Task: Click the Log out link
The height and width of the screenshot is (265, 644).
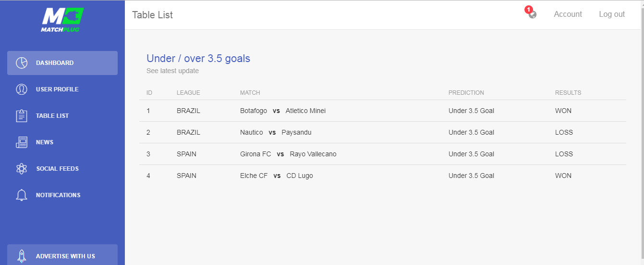Action: point(612,14)
